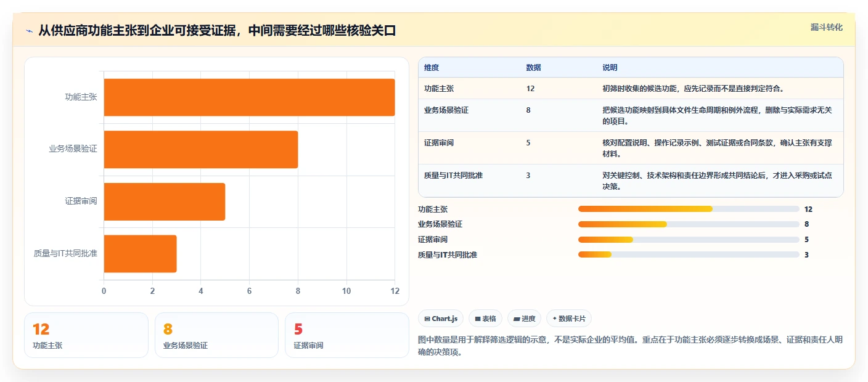Click the lightning icon before the title
This screenshot has width=868, height=382.
[x=30, y=30]
